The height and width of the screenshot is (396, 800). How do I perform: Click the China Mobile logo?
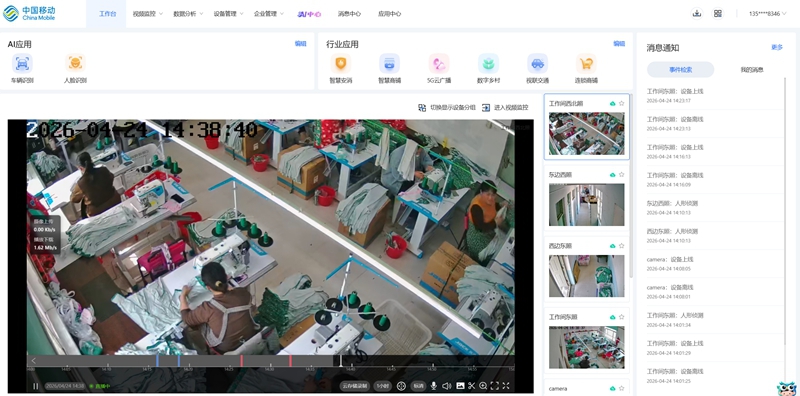pos(30,13)
